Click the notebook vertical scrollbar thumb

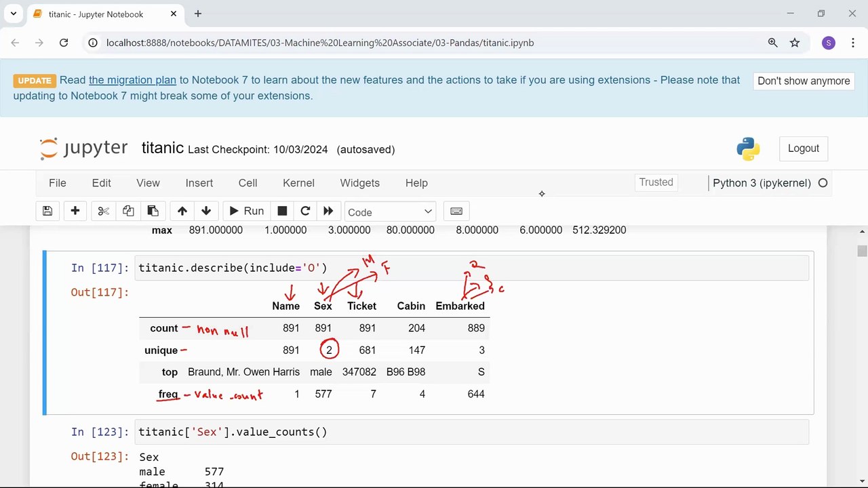[862, 251]
